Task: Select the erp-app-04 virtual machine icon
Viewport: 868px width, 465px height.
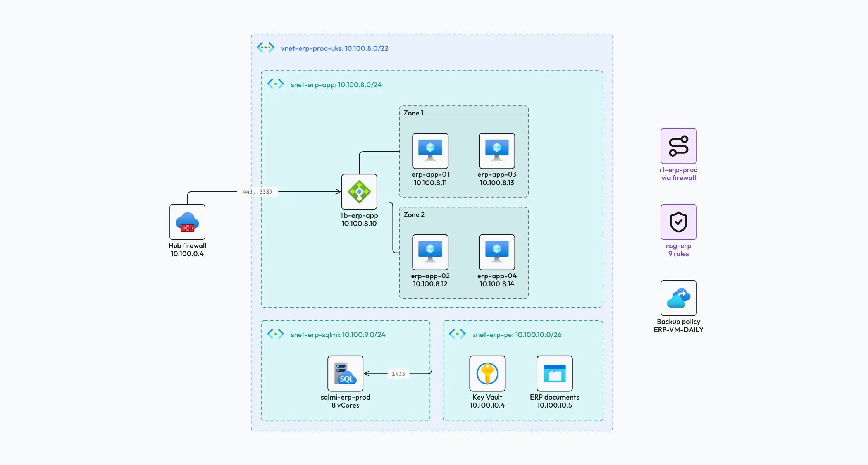Action: [x=497, y=252]
